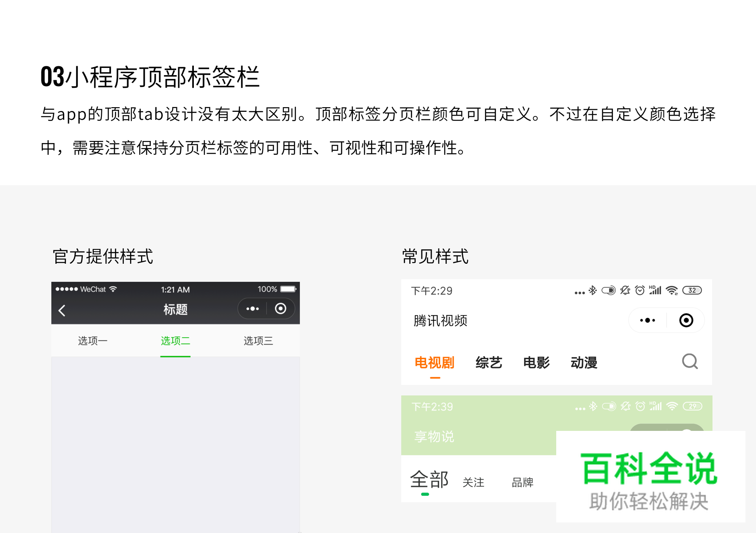Toggle the mute bell icon in the status bar
Image resolution: width=756 pixels, height=533 pixels.
[x=625, y=290]
